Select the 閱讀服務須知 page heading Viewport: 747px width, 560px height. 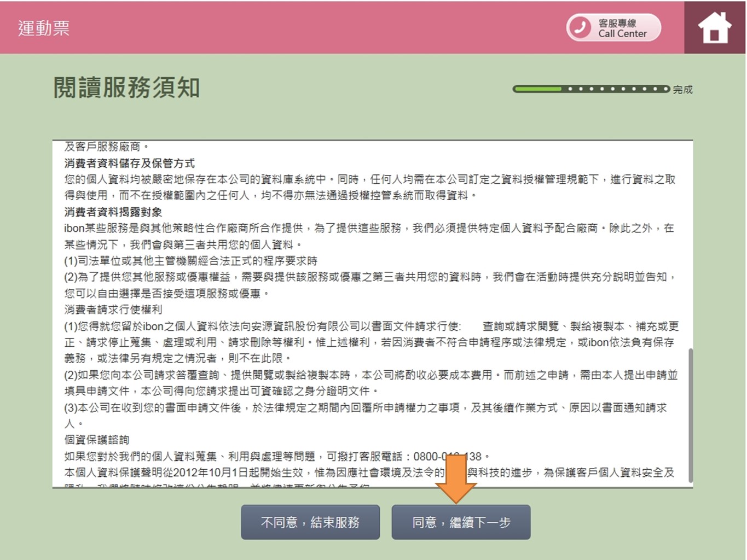[x=126, y=87]
